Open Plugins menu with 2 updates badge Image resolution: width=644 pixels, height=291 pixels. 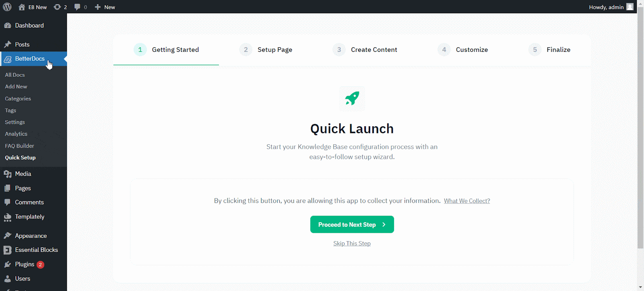pyautogui.click(x=25, y=264)
